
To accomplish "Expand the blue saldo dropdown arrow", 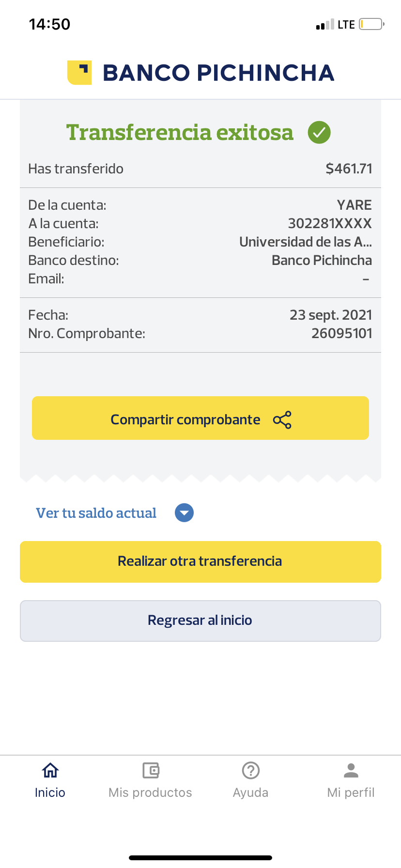I will coord(184,513).
